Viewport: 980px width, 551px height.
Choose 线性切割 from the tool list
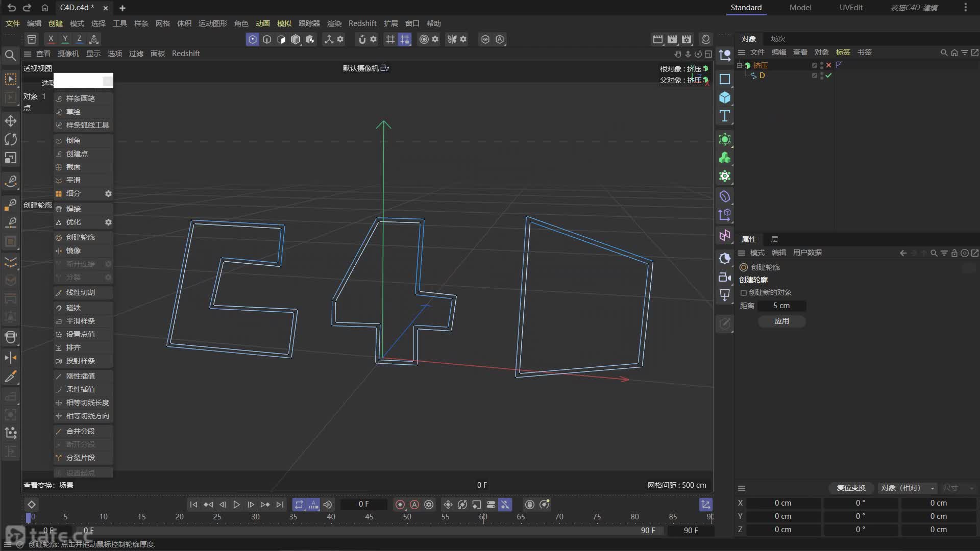83,292
